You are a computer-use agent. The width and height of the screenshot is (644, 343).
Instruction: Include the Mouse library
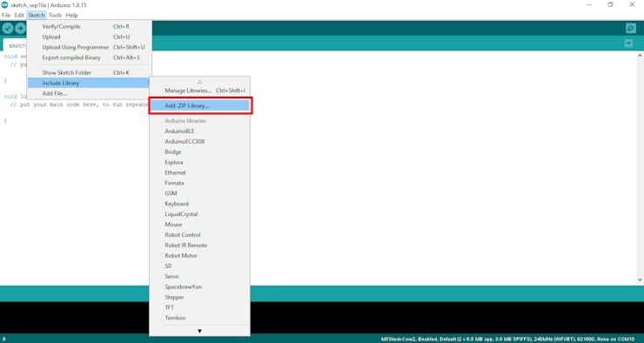click(x=199, y=225)
